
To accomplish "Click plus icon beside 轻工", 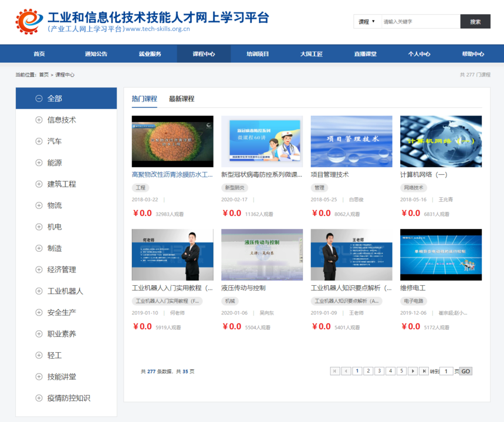I will pos(39,355).
